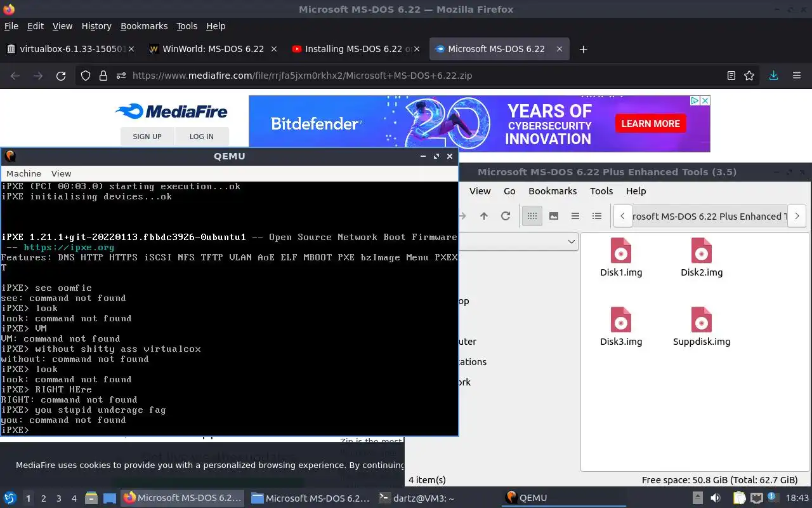Click the ipxe.org link in QEMU
Screen dimensions: 812x508
[69, 248]
